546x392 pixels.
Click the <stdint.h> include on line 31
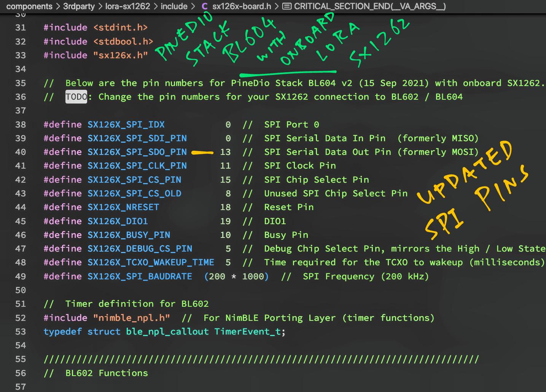(120, 27)
